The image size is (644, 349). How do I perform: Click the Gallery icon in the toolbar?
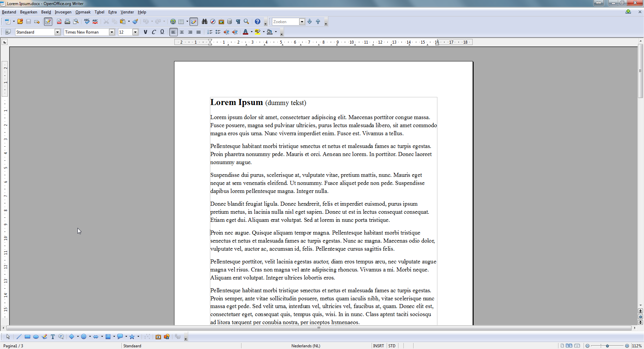pyautogui.click(x=221, y=22)
